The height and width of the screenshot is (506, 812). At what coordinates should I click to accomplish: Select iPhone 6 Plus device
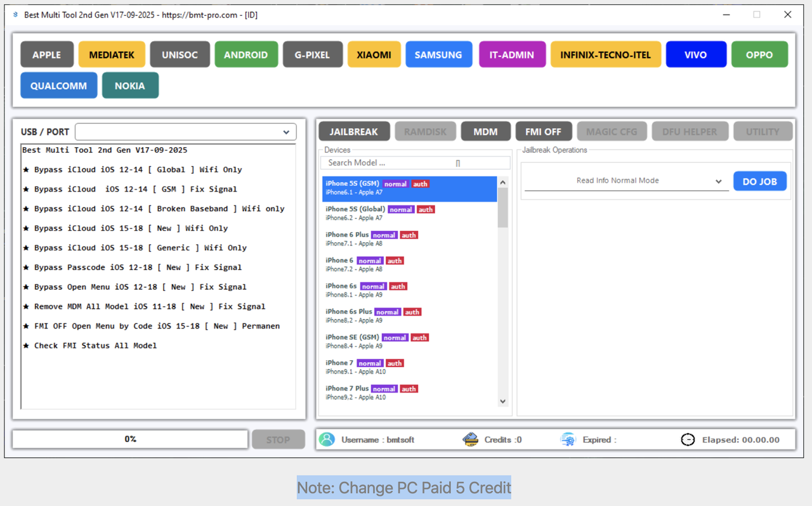pos(409,239)
